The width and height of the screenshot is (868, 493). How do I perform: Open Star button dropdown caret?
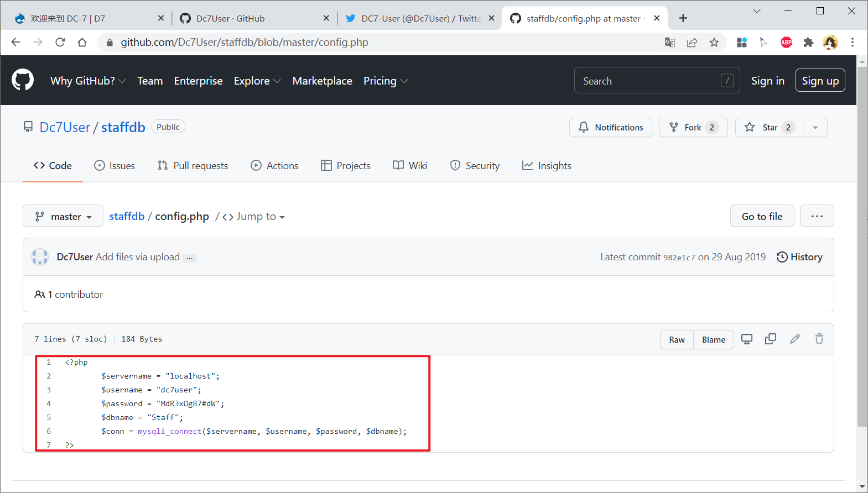[815, 127]
